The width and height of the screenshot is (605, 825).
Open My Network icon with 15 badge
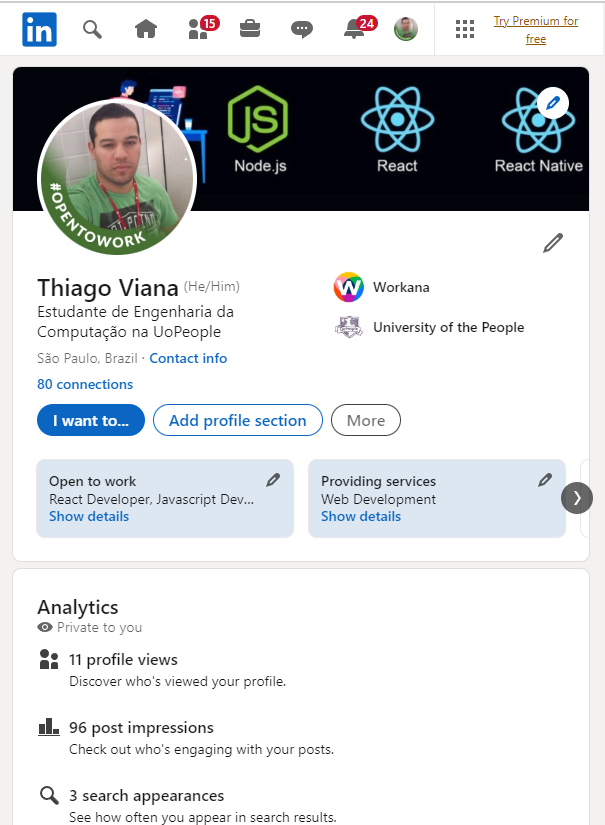pyautogui.click(x=198, y=29)
